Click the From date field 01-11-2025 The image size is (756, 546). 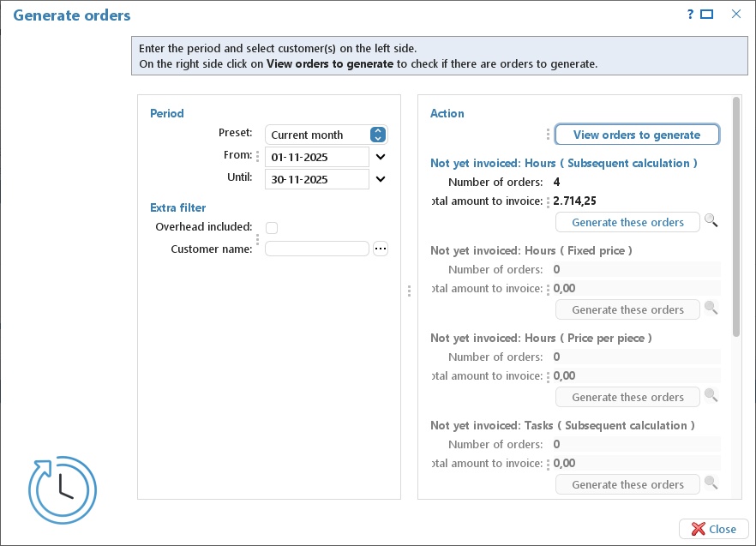[317, 157]
